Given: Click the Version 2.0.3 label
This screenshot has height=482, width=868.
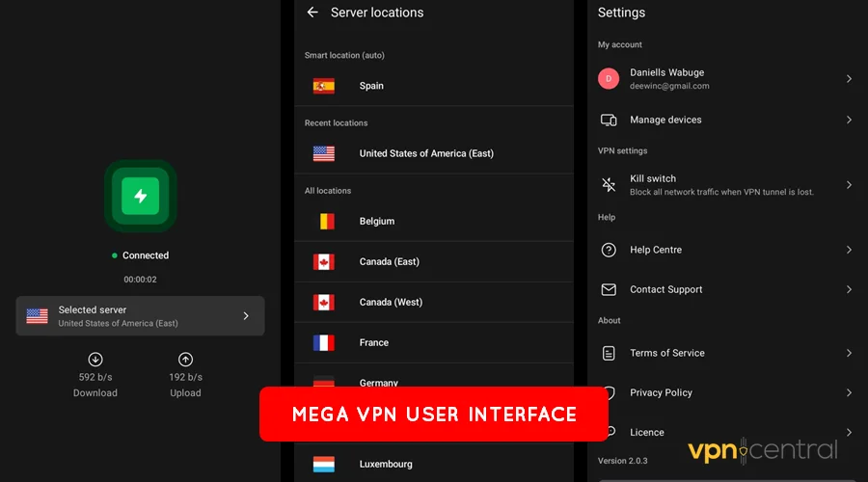Looking at the screenshot, I should click(622, 461).
